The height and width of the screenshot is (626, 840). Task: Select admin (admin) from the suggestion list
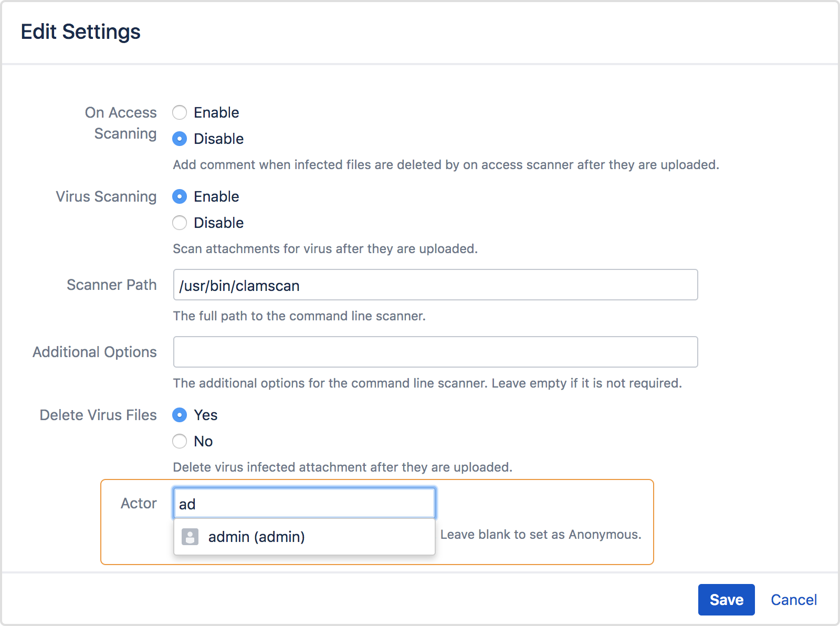point(256,537)
